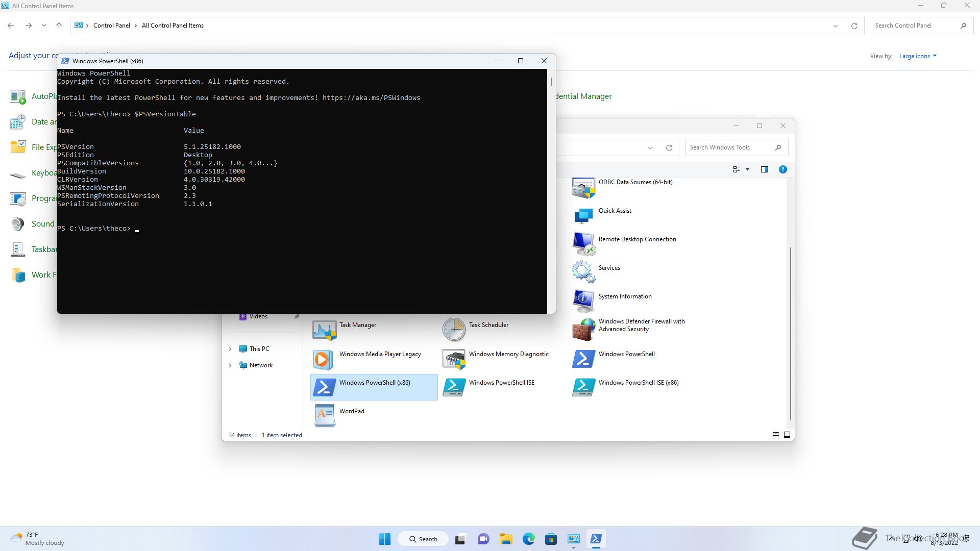Open Windows Media Player Legacy icon
The image size is (980, 551).
pos(324,359)
